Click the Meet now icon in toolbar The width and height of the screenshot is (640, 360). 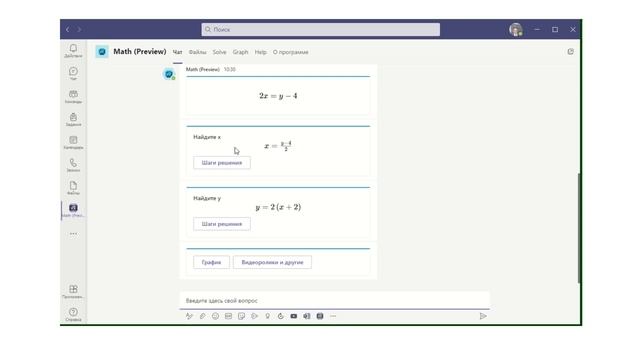coord(254,316)
